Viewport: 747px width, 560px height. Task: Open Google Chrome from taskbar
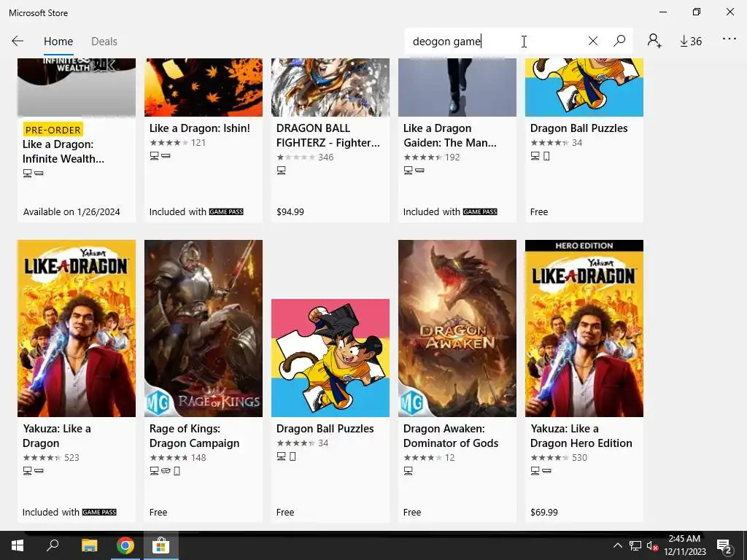125,545
